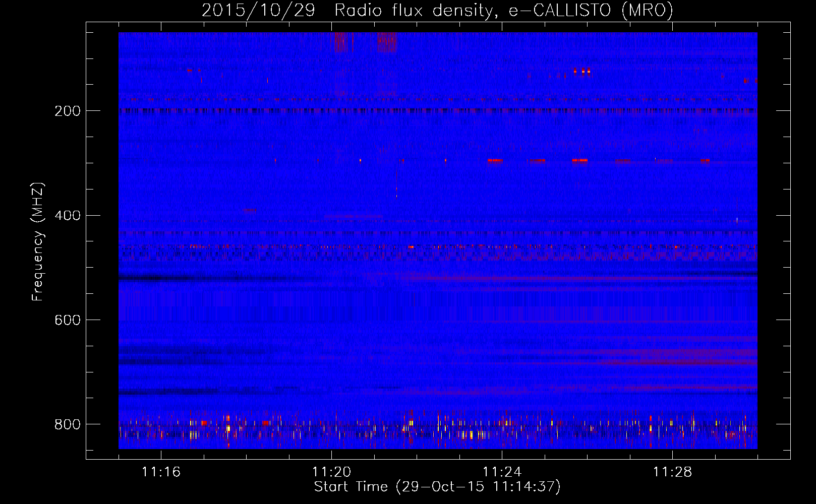Screen dimensions: 816x504
Task: Click the 11:28 time tick label
Action: click(x=672, y=472)
